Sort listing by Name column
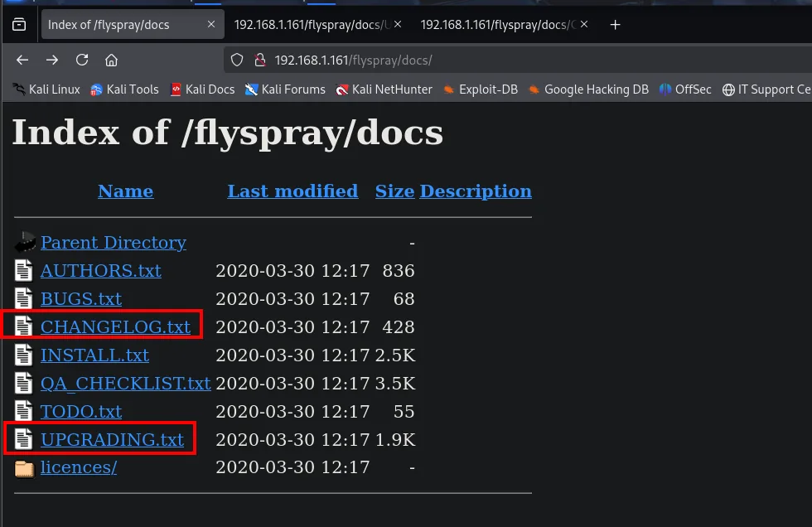Screen dimensions: 812x527 (126, 191)
